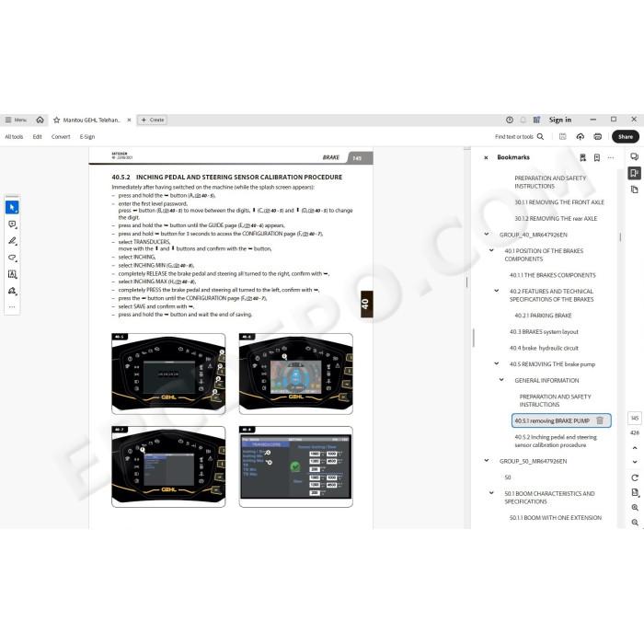Open bookmark 40.4 brake hydraulic circuit
Screen dimensions: 644x644
[544, 348]
